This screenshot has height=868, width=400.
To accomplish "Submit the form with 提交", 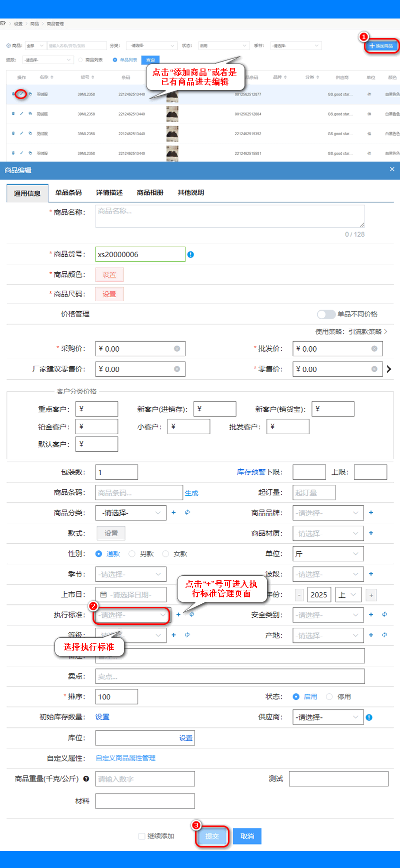I will (212, 836).
